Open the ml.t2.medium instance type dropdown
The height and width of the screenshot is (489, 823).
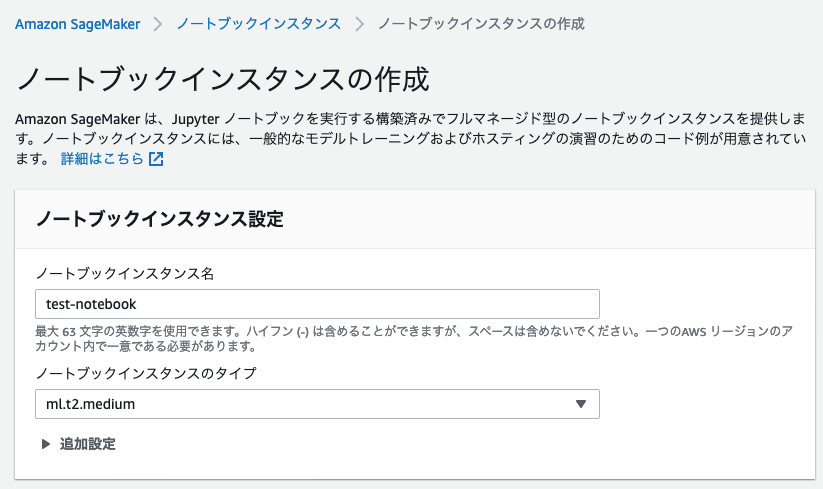click(317, 404)
